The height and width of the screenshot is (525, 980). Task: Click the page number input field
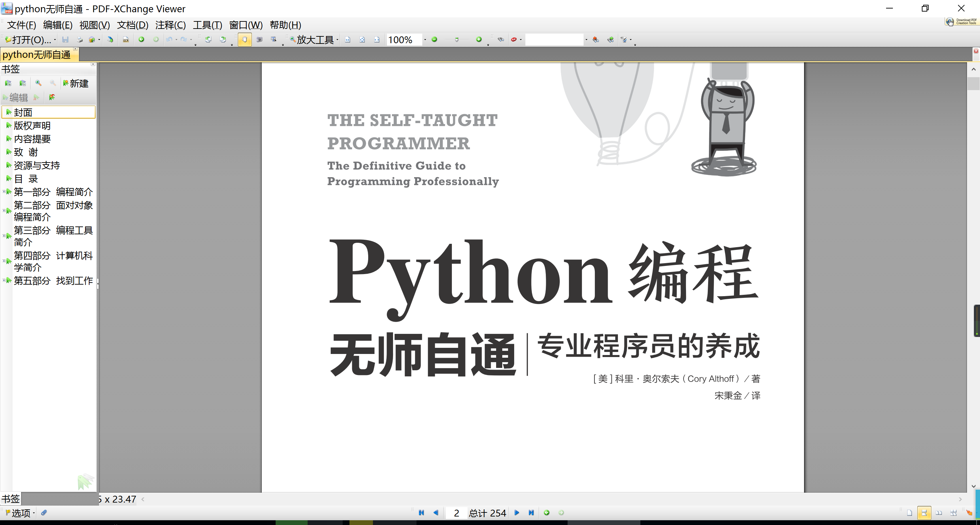point(456,513)
